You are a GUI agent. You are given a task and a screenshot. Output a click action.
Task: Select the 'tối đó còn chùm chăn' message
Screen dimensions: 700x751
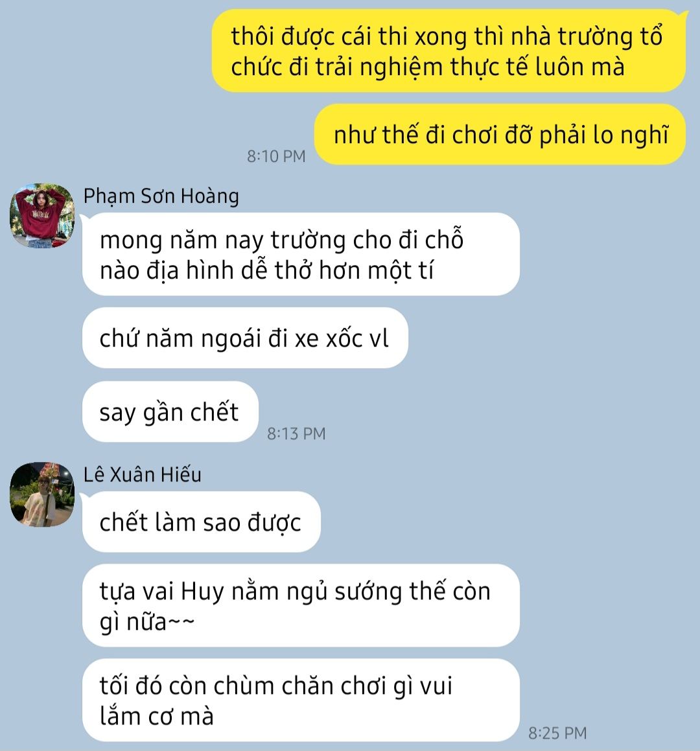coord(301,700)
